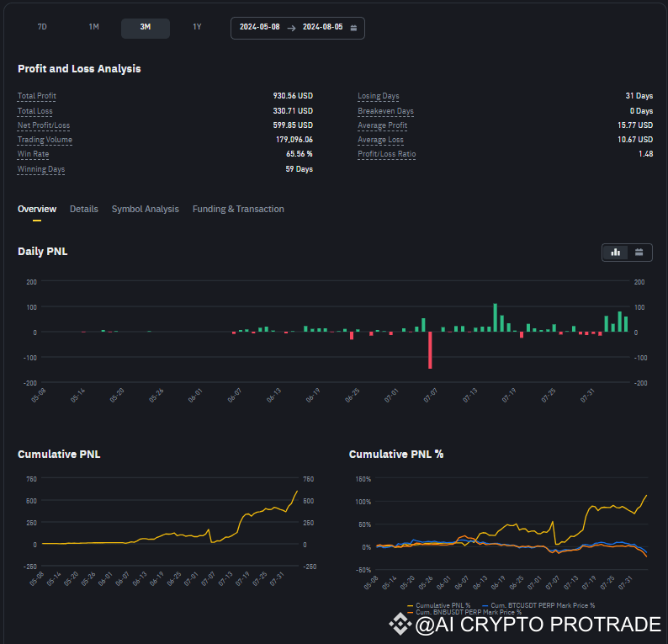Click the 330.71 USD total loss value

click(x=293, y=111)
